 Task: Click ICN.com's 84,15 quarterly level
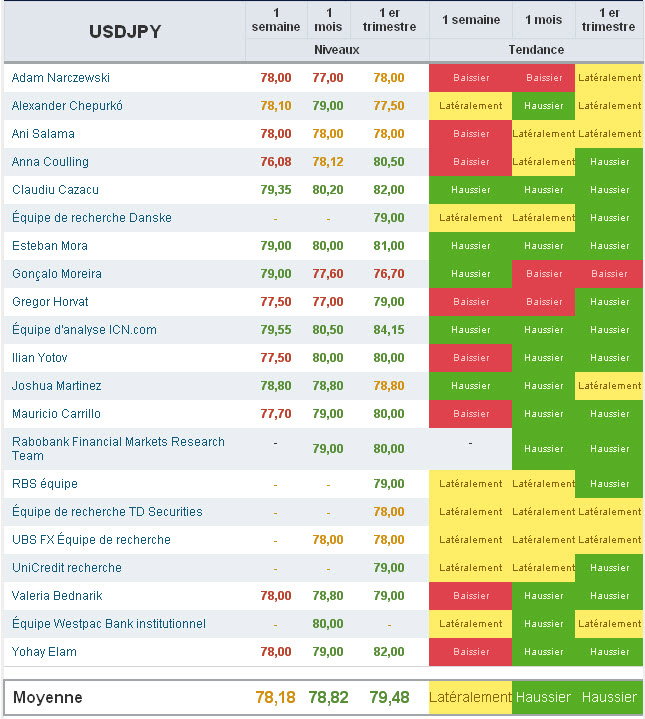pos(389,329)
